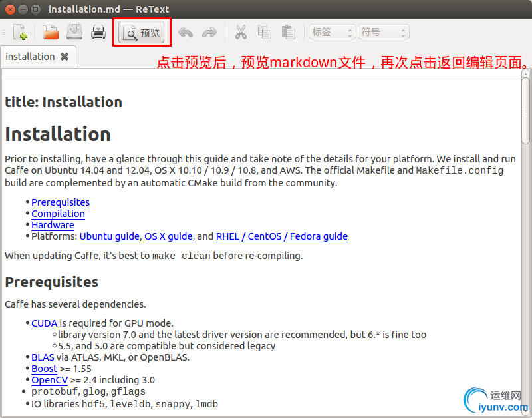
Task: Open the BLAS link
Action: coord(43,357)
